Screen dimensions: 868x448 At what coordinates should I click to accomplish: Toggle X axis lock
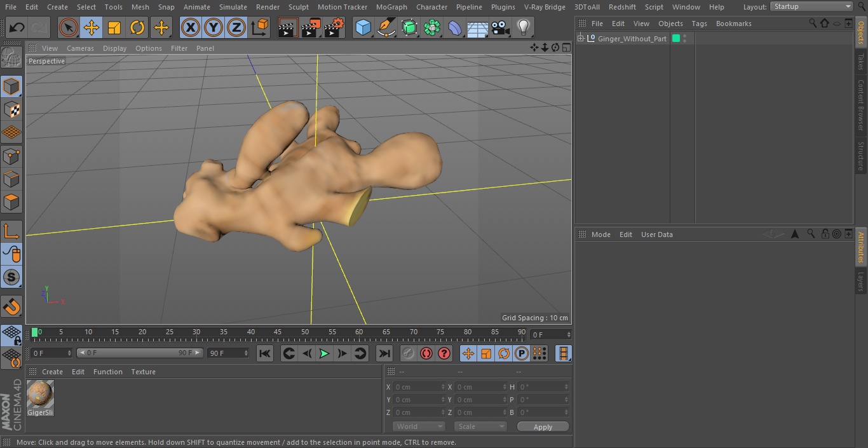[x=191, y=27]
